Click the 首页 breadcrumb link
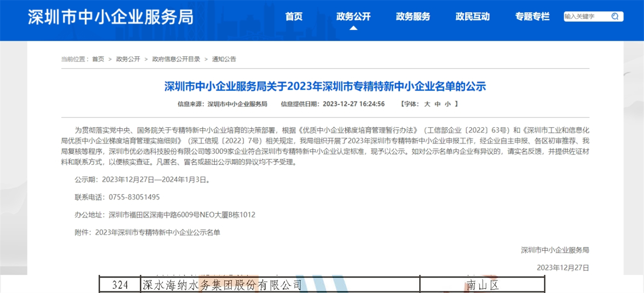644x293 pixels. 98,59
